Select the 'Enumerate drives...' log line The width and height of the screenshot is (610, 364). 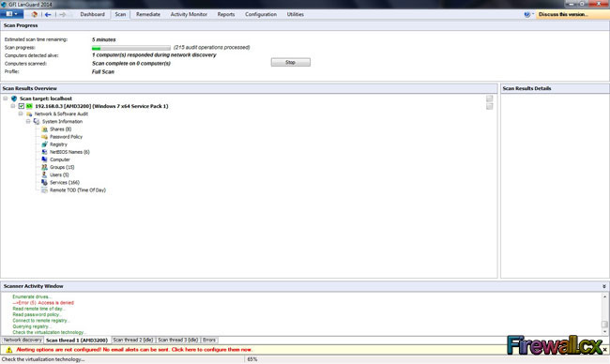point(32,296)
